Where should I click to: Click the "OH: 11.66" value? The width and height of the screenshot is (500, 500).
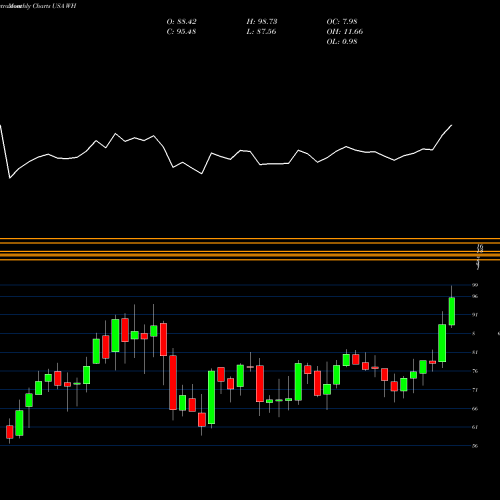(x=345, y=32)
